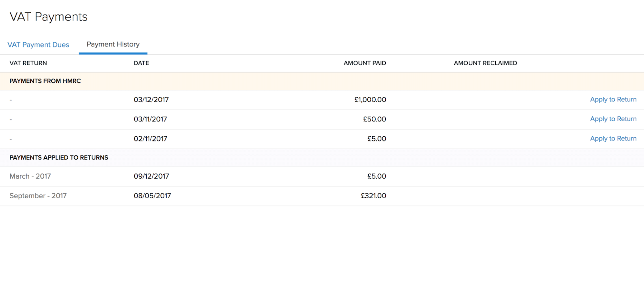Screen dimensions: 644x306
Task: Open the payment dated 09/12/2017
Action: tap(151, 176)
